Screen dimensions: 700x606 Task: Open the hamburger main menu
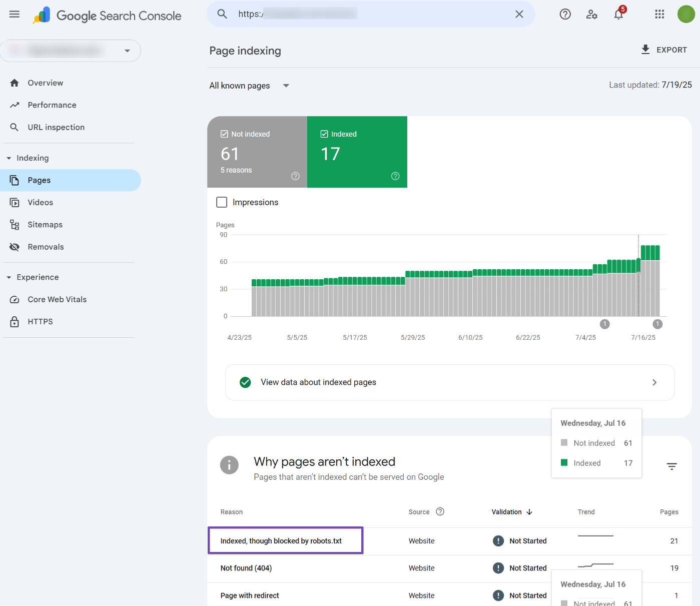[15, 14]
